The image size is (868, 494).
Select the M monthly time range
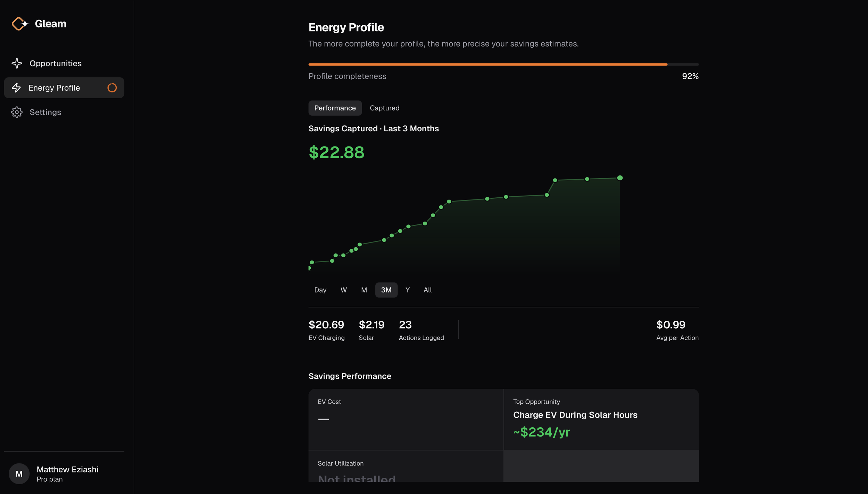364,290
